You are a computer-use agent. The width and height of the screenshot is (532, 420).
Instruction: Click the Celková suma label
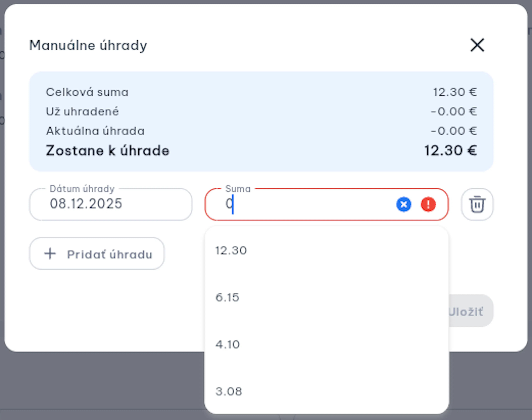point(87,92)
